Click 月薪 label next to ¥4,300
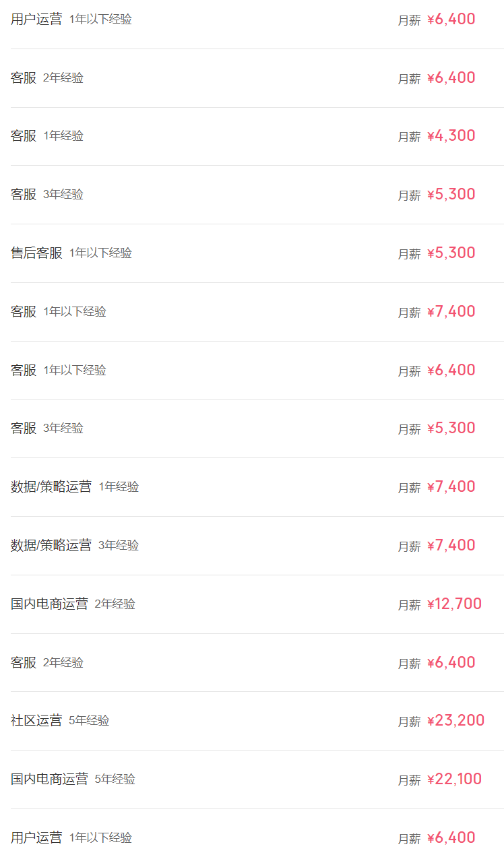 [x=409, y=137]
